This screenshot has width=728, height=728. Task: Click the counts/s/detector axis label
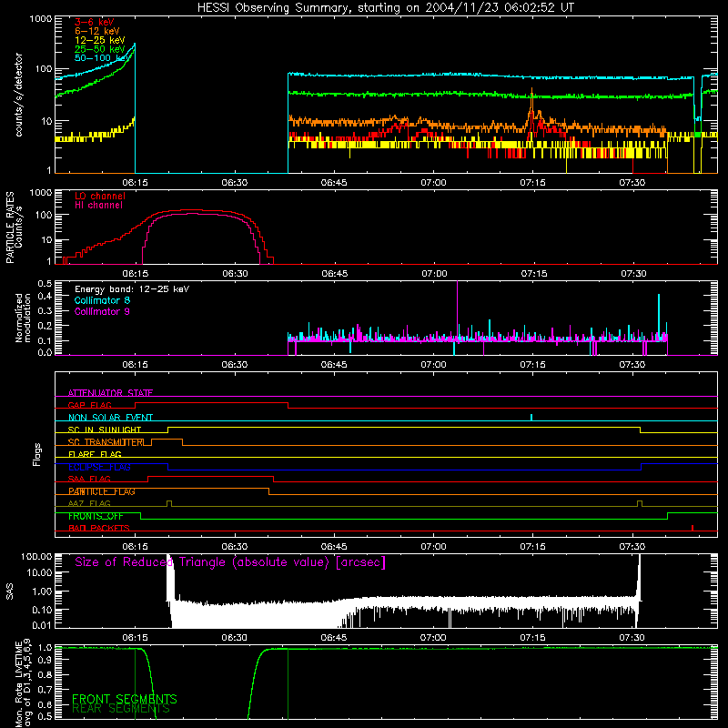click(x=19, y=95)
